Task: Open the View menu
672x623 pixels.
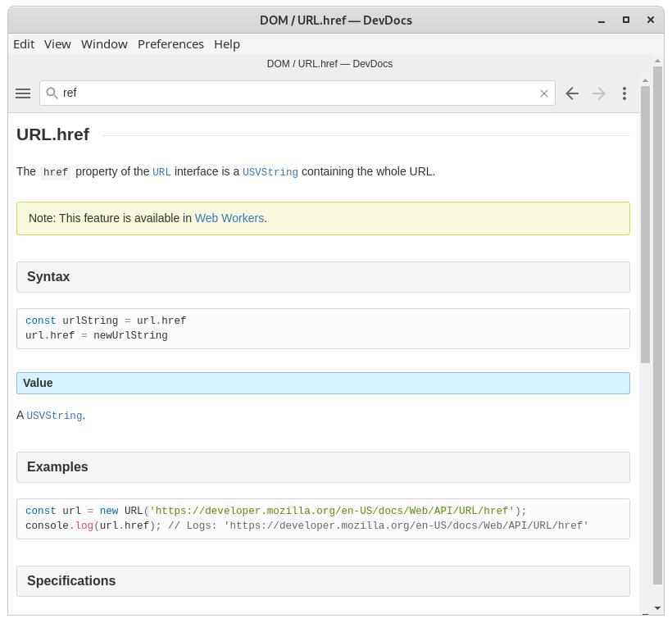Action: (x=57, y=44)
